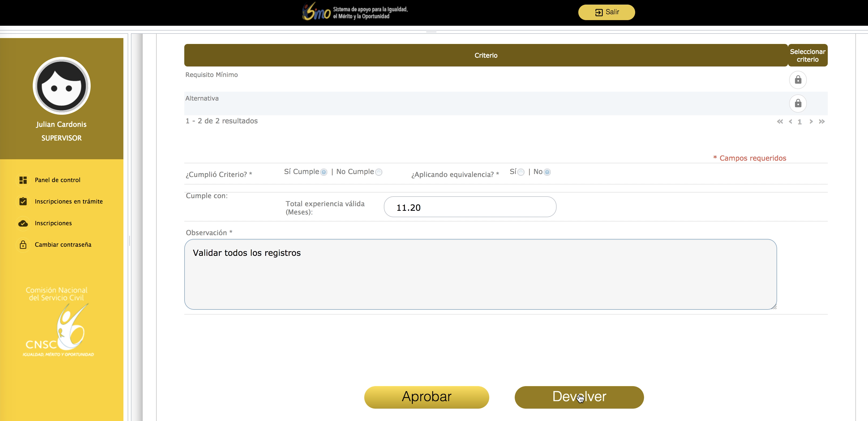Screen dimensions: 868x421
Task: Open Cambiar contraseña menu item
Action: tap(63, 245)
